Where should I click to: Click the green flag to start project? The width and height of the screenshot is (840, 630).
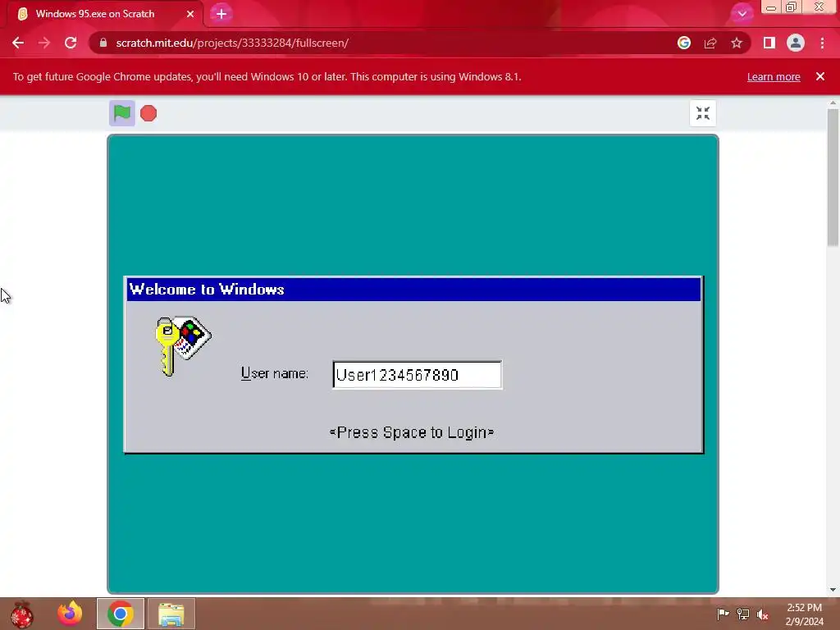(x=122, y=113)
